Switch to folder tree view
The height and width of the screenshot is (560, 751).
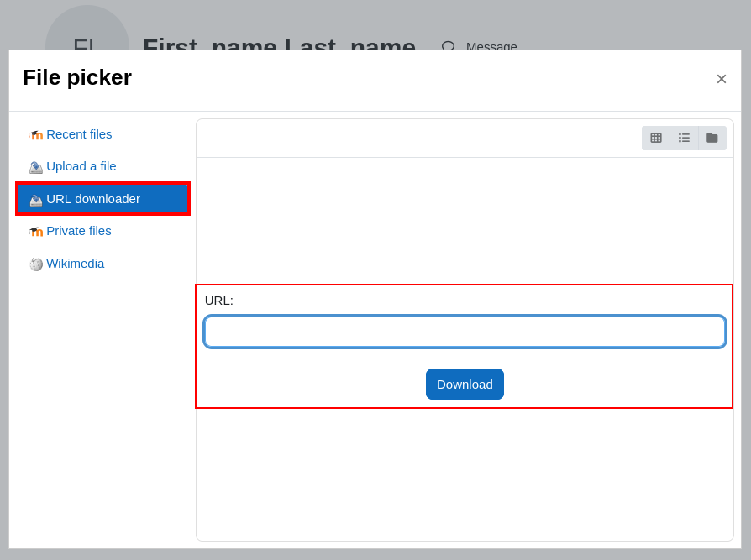[x=712, y=138]
